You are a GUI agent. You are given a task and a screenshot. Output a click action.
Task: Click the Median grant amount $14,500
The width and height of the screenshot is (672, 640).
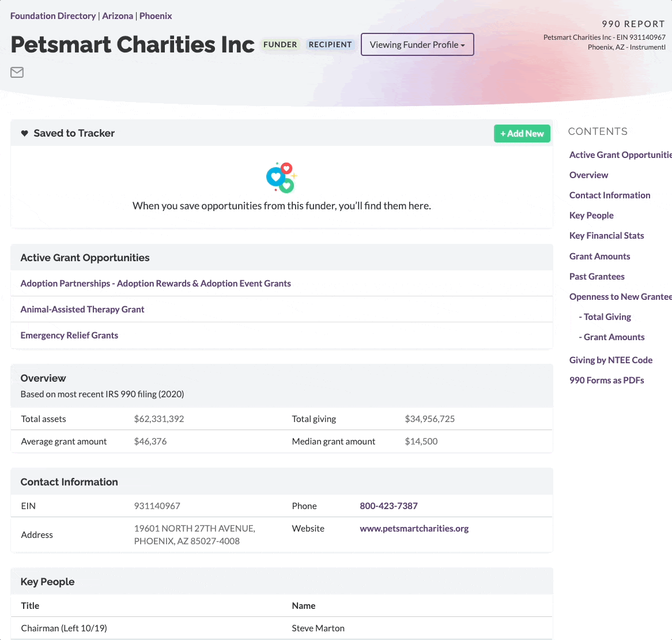421,441
